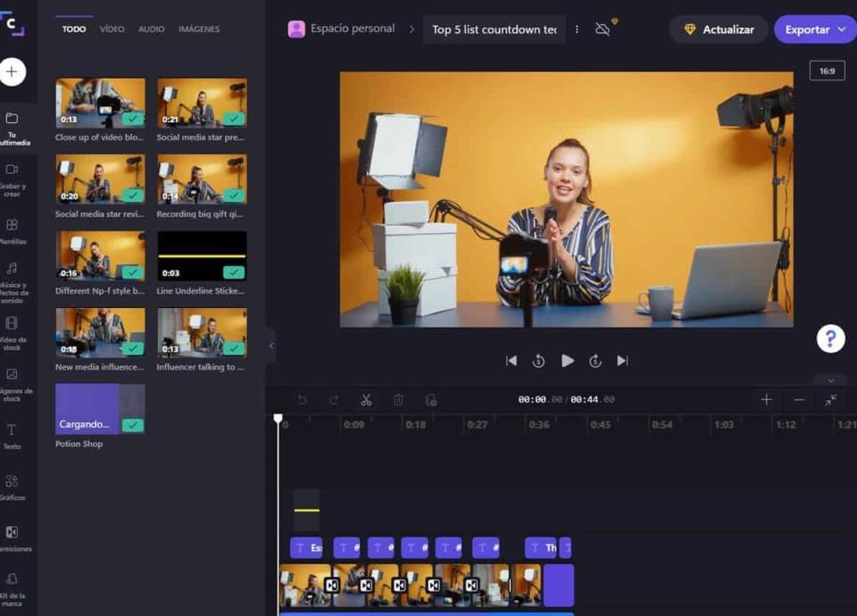Viewport: 857px width, 616px height.
Task: Click the Actualizar upgrade button
Action: [718, 29]
